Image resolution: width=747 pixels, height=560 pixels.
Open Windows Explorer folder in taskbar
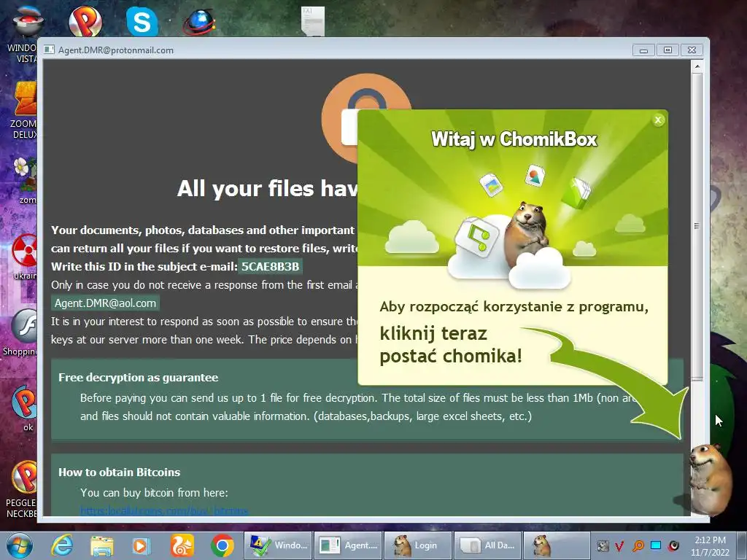(102, 545)
